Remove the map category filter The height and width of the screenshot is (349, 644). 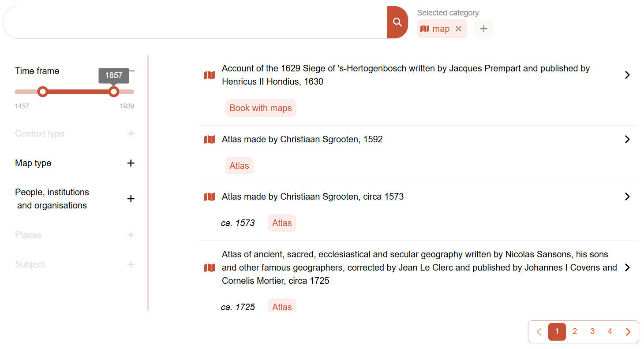[x=458, y=29]
